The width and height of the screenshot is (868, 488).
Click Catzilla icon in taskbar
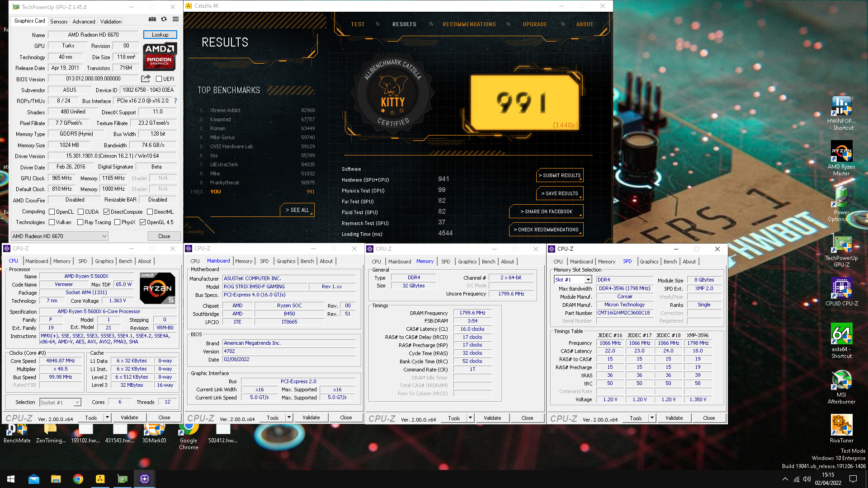click(x=100, y=479)
